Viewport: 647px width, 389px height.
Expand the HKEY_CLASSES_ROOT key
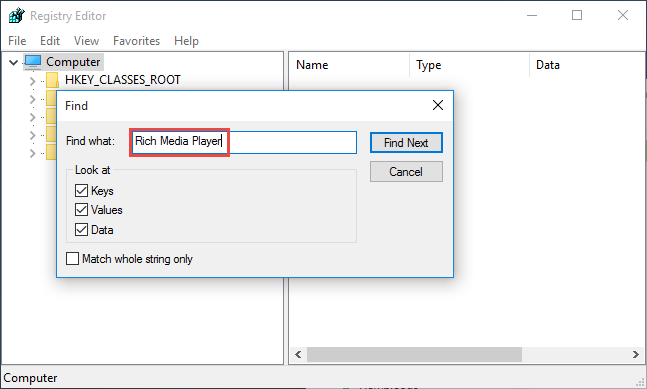coord(33,81)
